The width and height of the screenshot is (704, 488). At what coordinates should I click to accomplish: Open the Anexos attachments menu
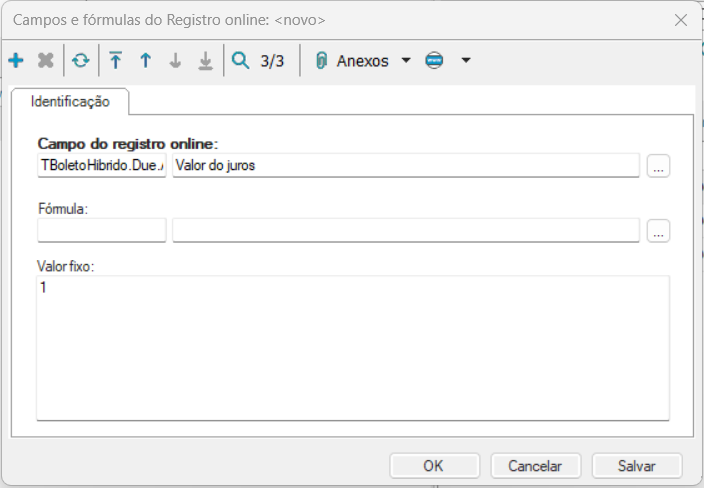tap(362, 61)
